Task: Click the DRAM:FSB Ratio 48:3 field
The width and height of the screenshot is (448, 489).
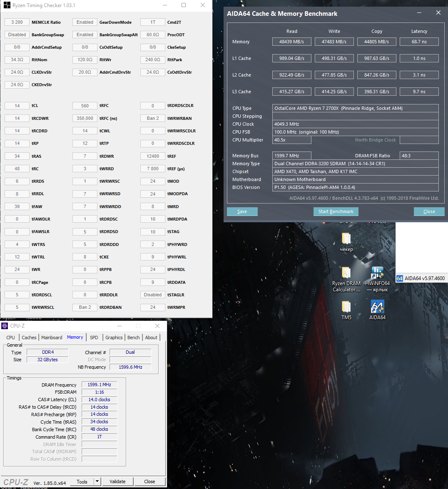Action: coord(419,156)
